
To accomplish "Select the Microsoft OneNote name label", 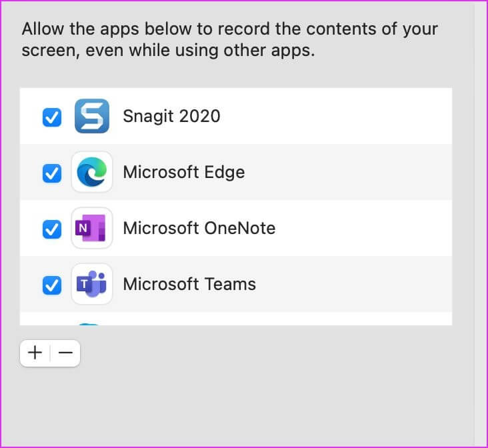I will [199, 228].
